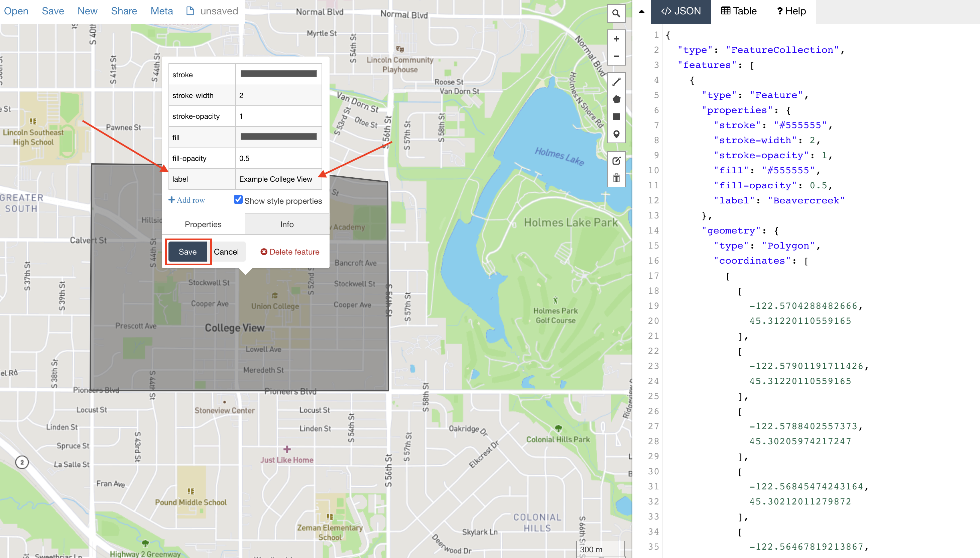The image size is (980, 558).
Task: Click the label property name cell
Action: click(x=202, y=179)
